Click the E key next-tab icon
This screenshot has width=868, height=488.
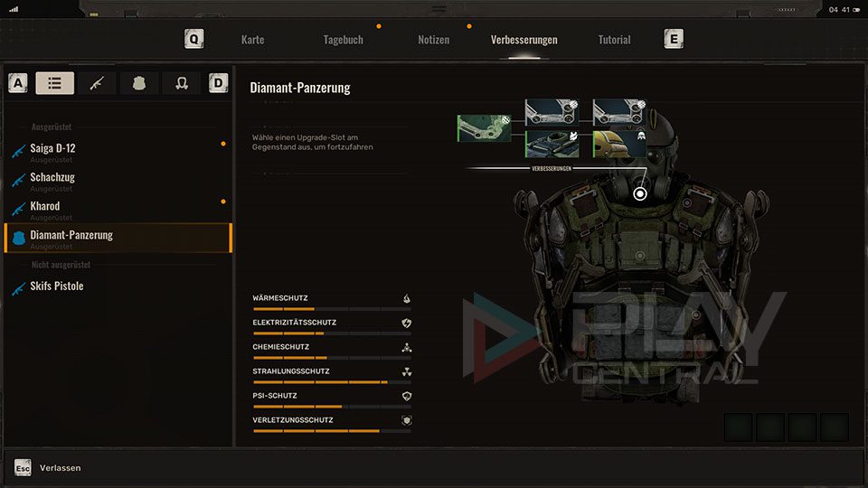click(x=673, y=39)
